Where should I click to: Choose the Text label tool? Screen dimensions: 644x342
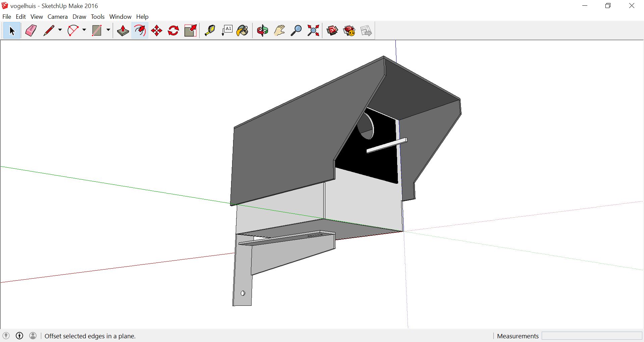click(227, 31)
